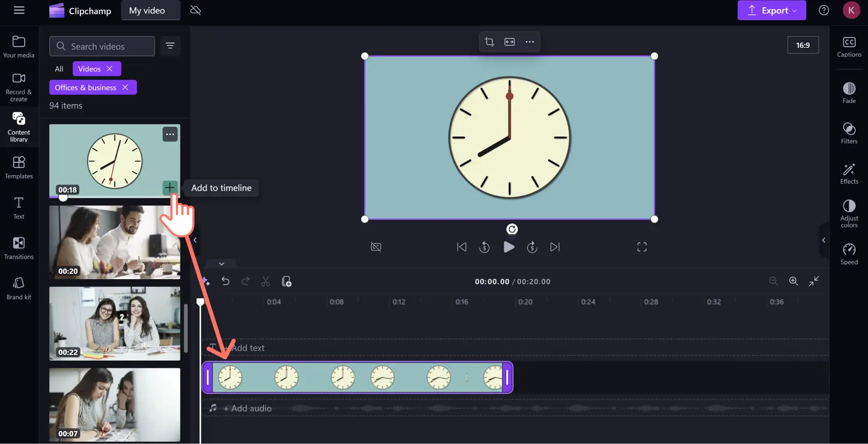Screen dimensions: 868x444
Task: Collapse the content library side panel
Action: tap(195, 240)
